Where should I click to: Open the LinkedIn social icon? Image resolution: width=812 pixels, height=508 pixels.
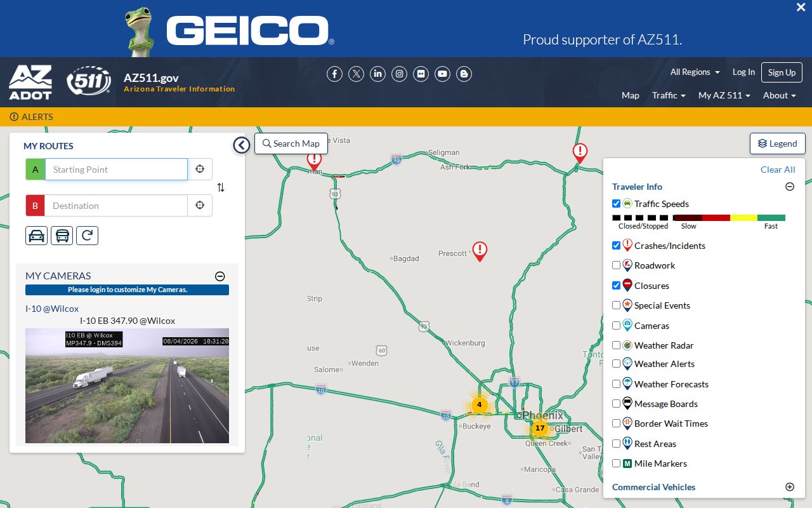378,74
